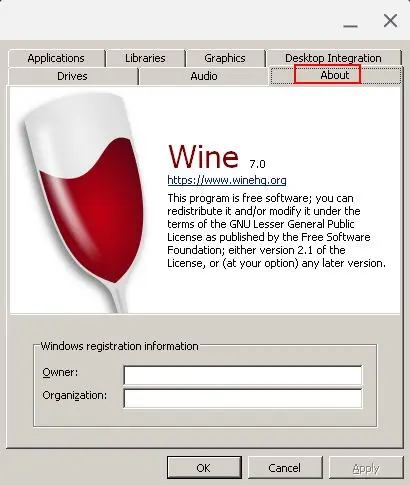Screen dimensions: 410x485
Task: Focus the Organization text field
Action: coord(243,398)
